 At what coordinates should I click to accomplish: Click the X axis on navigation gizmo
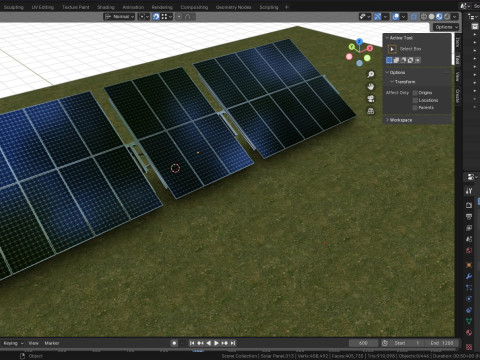(369, 49)
